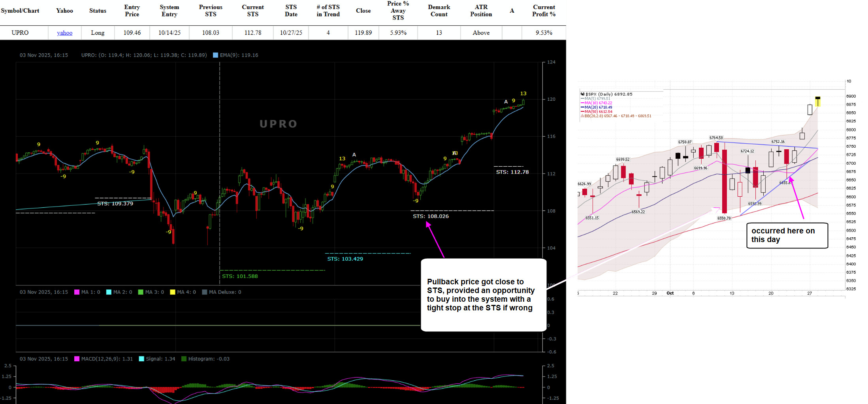
Task: Click the MACD(12,26,9) magenta legend square
Action: 77,359
